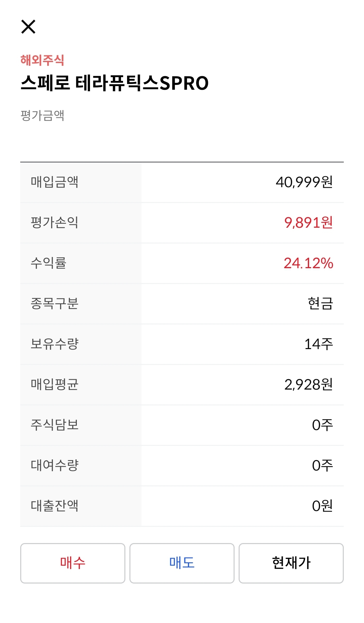Screen dimensions: 364x623
Task: Tap the 평가손익 value 9,891원
Action: [x=308, y=223]
